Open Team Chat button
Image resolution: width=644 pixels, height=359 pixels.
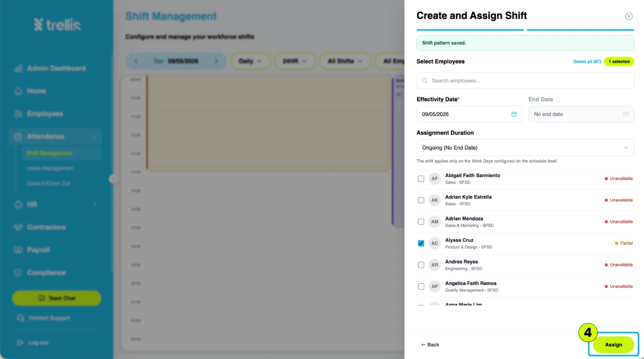click(57, 298)
